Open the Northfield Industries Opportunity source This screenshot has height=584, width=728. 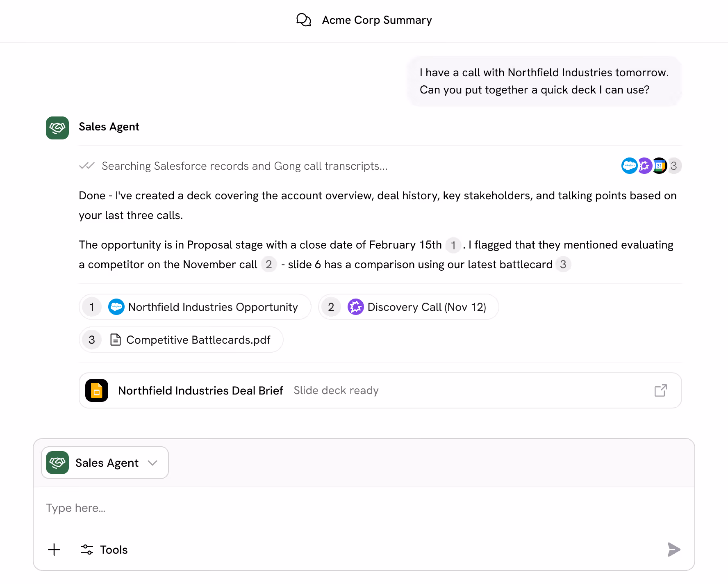tap(195, 307)
